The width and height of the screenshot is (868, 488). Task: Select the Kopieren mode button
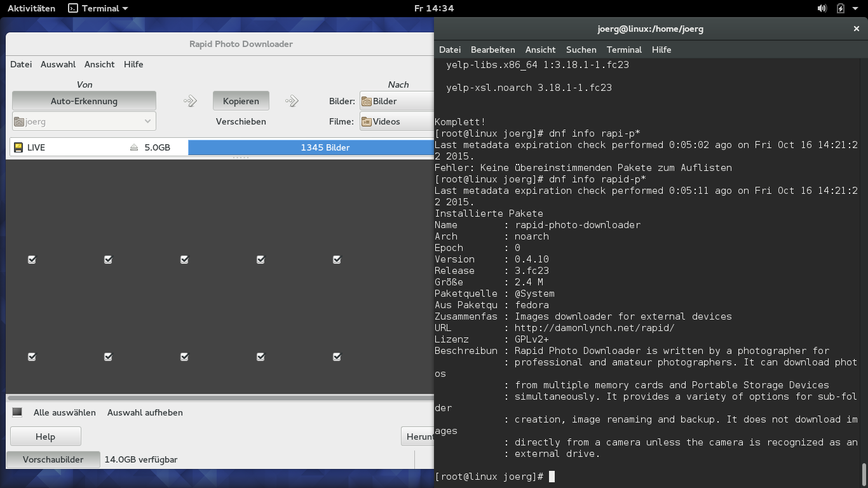click(x=241, y=101)
